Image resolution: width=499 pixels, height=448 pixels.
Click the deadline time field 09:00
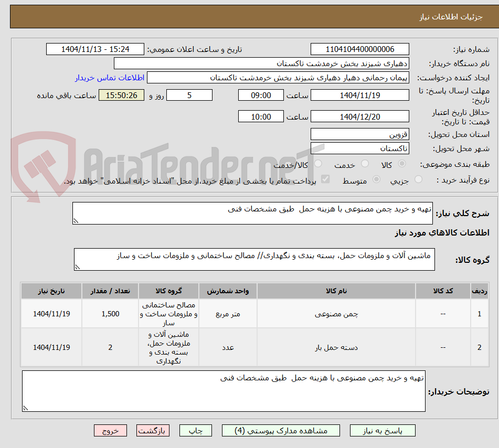click(x=261, y=95)
